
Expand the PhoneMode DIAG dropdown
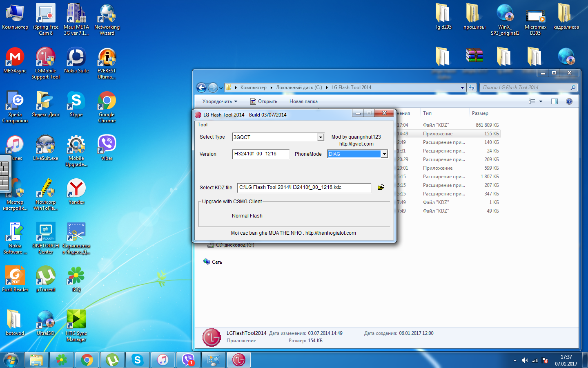384,154
